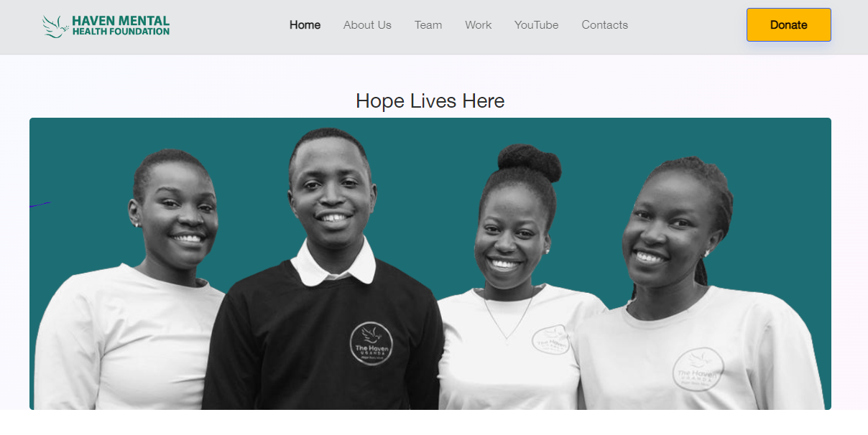The image size is (868, 435).
Task: Click the yellow Donate button
Action: click(789, 25)
